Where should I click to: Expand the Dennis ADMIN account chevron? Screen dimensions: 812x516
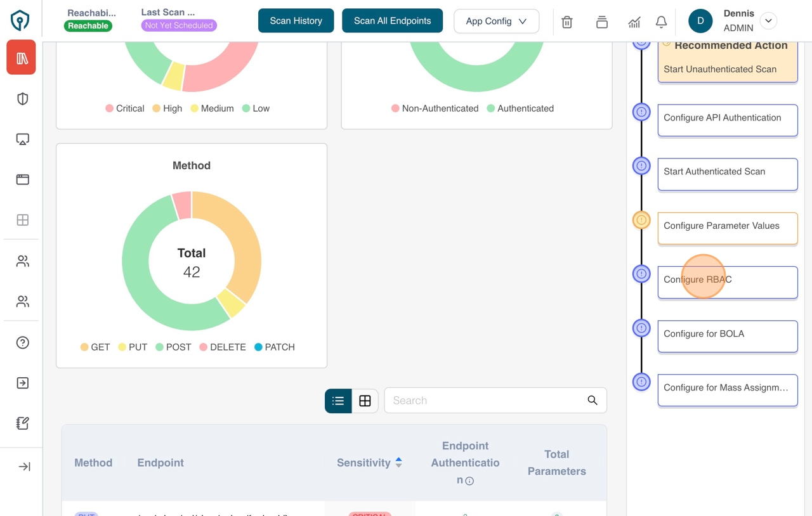[x=768, y=21]
